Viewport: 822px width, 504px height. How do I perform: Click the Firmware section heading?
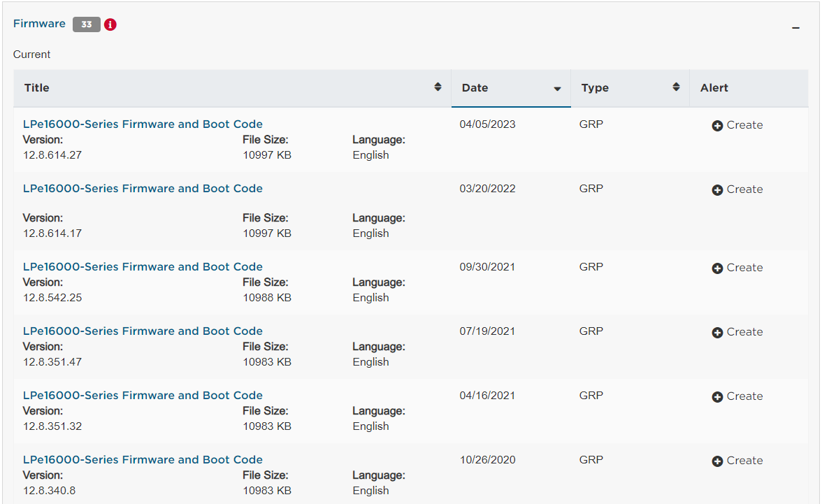tap(39, 24)
